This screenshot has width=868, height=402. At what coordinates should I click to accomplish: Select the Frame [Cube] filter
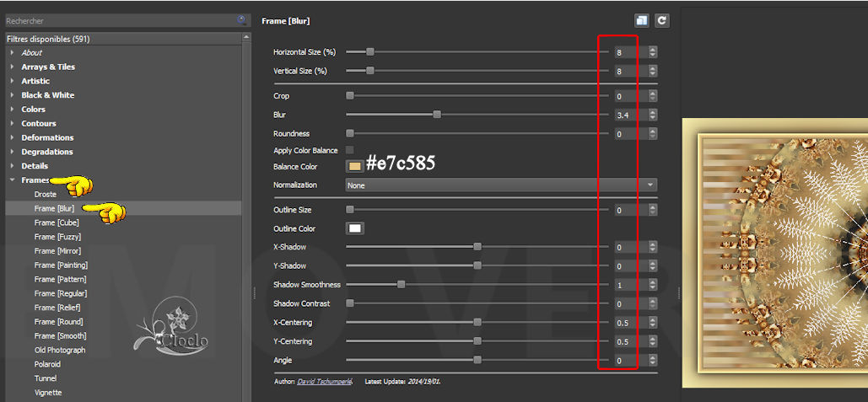point(57,222)
